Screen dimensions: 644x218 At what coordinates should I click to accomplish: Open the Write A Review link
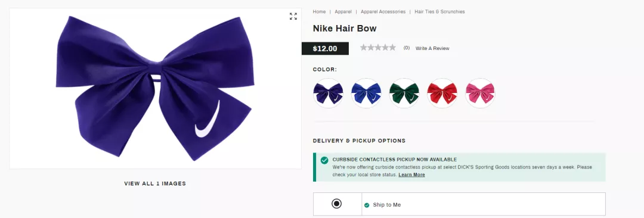point(432,48)
